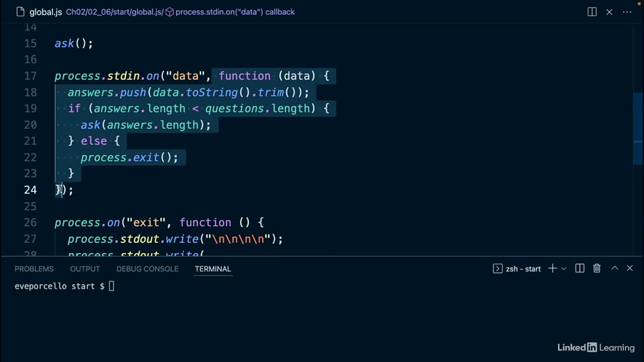
Task: Click process.exit() on line 22
Action: point(126,158)
